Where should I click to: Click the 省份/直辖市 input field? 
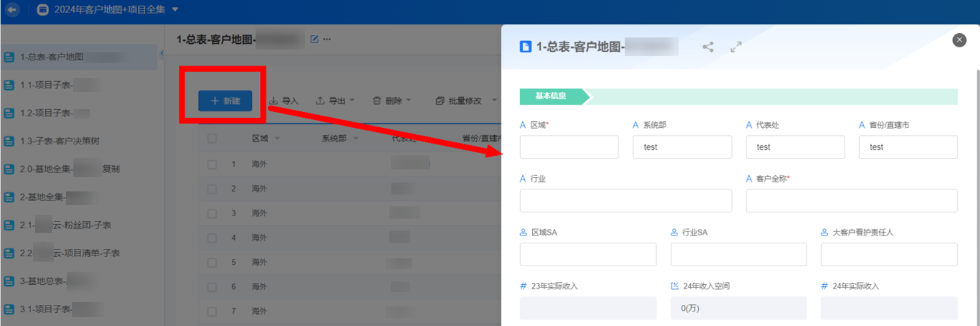click(908, 147)
